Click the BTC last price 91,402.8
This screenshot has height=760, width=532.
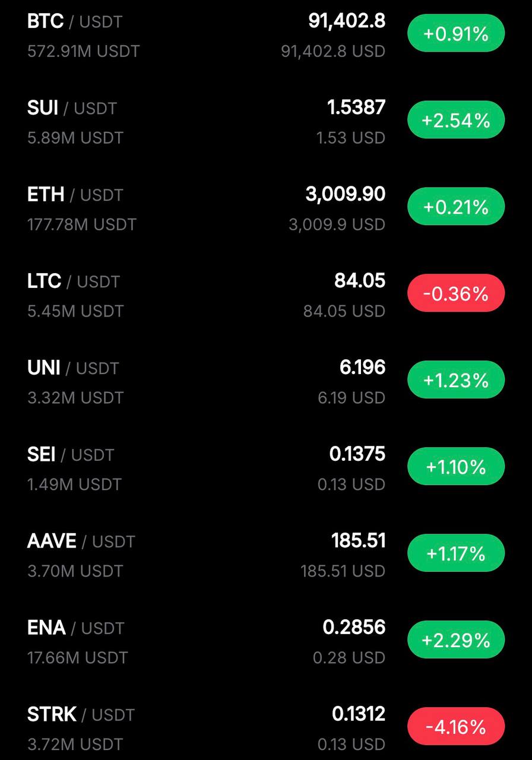(x=347, y=21)
